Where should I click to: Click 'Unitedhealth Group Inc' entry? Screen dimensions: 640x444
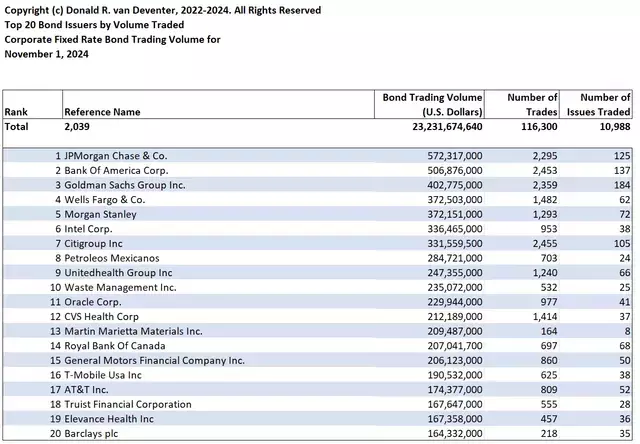click(118, 273)
